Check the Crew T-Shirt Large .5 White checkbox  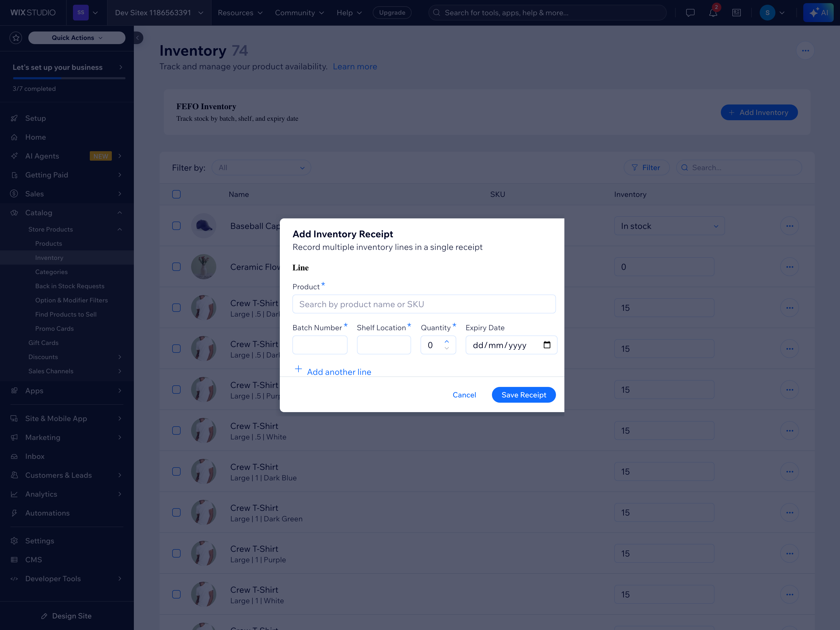pyautogui.click(x=176, y=431)
